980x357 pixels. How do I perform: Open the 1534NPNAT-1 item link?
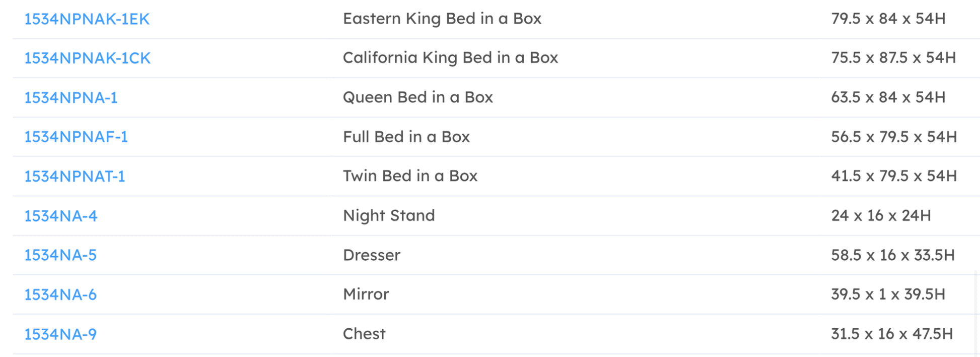75,176
